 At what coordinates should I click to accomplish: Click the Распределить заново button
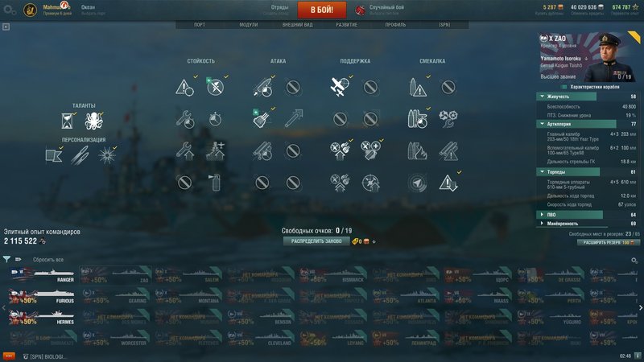click(316, 241)
